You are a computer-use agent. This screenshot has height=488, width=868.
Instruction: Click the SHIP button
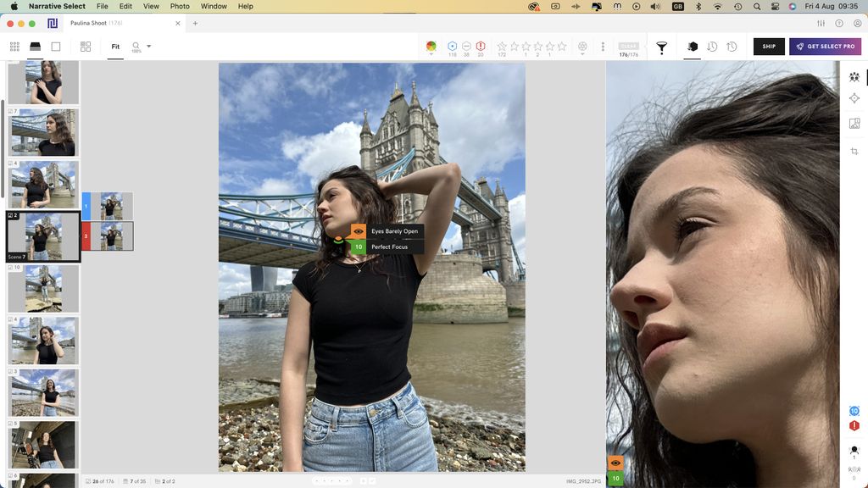click(x=768, y=47)
